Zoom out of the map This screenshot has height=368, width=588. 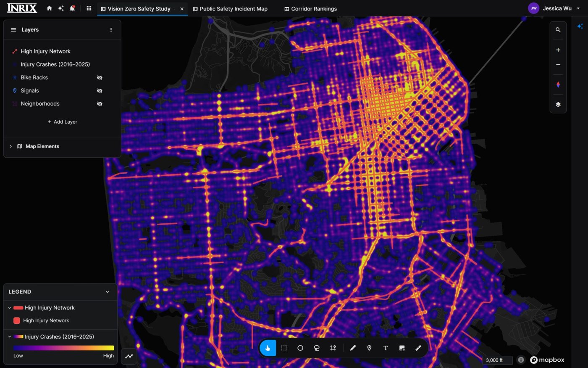click(558, 65)
